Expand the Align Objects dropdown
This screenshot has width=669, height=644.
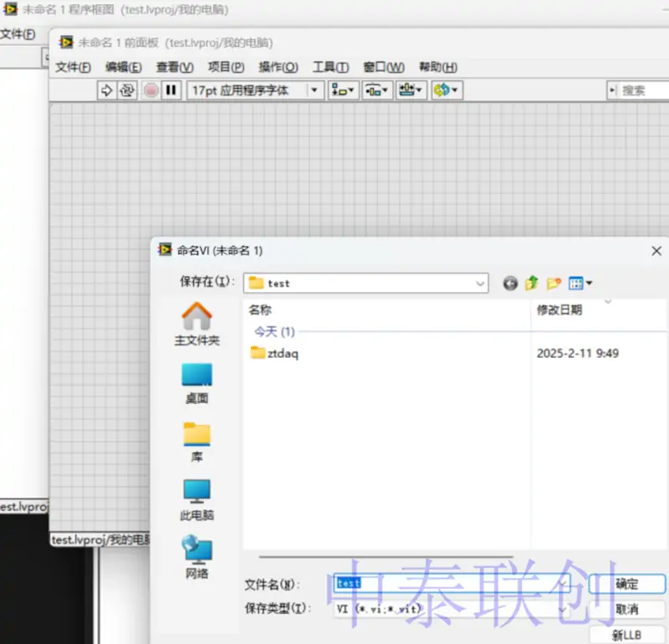point(343,90)
